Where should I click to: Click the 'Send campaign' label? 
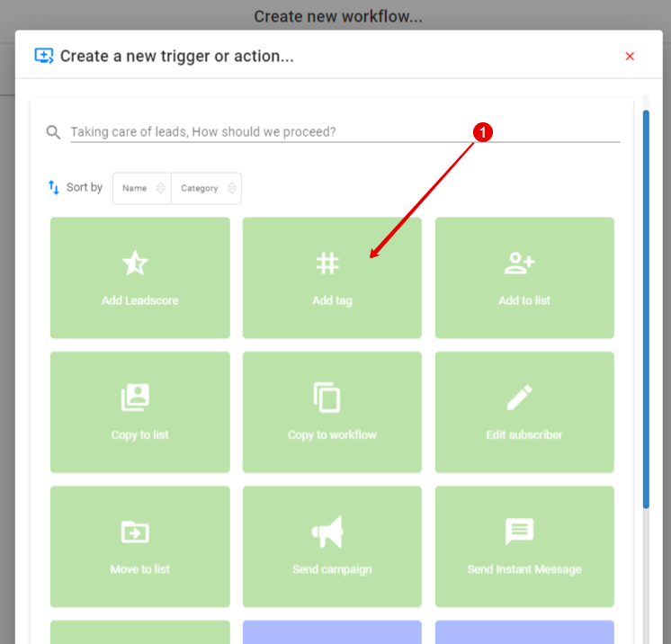click(x=332, y=569)
